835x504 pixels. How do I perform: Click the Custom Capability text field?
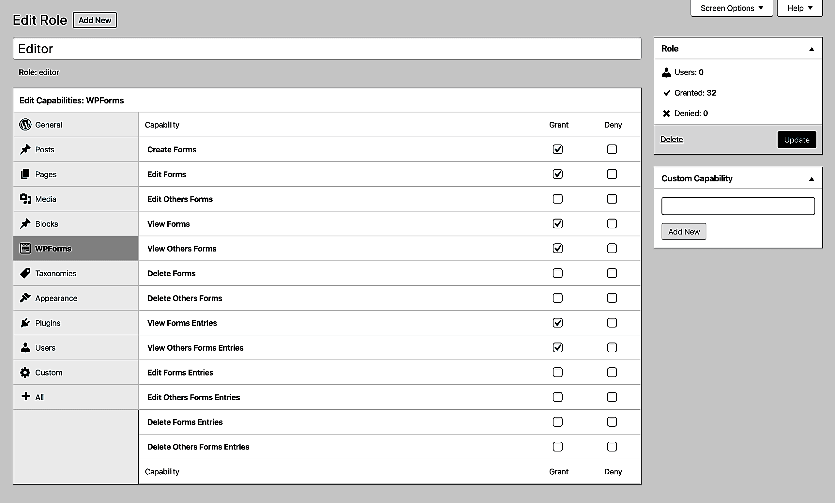click(x=738, y=206)
